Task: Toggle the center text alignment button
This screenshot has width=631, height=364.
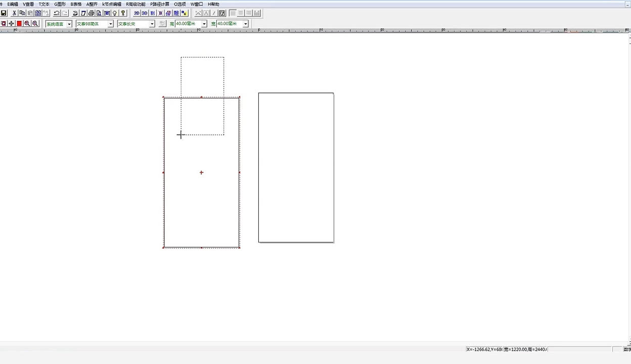Action: click(x=241, y=13)
